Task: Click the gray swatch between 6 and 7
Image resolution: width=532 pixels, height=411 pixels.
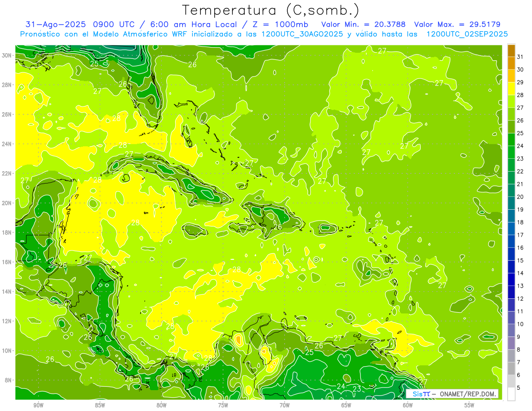Action: [x=511, y=368]
